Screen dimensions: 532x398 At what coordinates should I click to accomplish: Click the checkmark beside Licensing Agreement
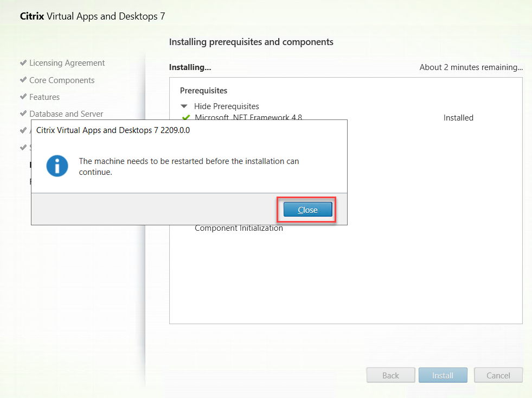click(23, 63)
